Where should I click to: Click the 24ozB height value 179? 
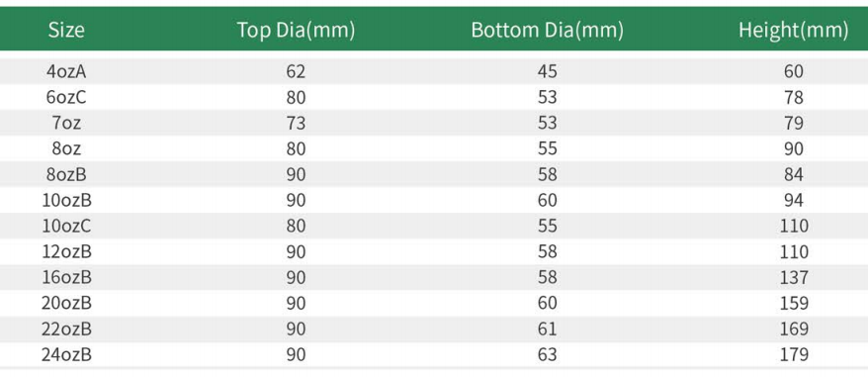(x=793, y=355)
